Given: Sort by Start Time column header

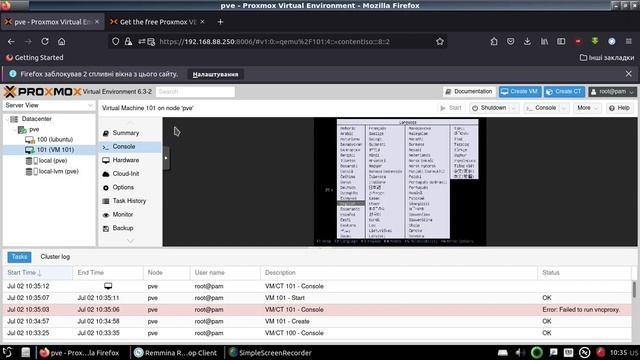Looking at the screenshot, I should pos(38,273).
